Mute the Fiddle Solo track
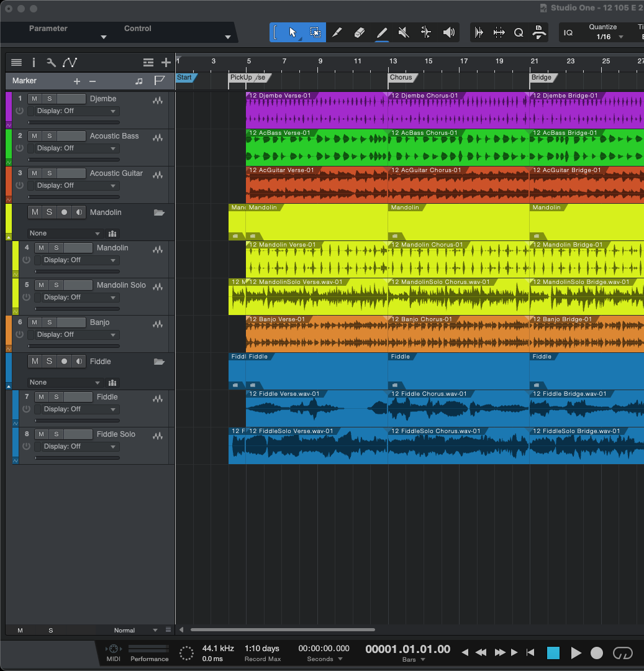The image size is (644, 671). click(42, 434)
